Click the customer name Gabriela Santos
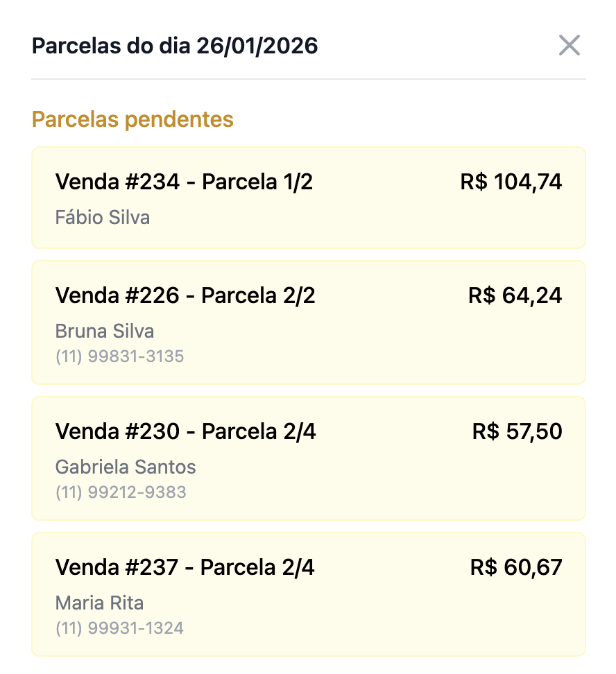616x674 pixels. coord(126,467)
